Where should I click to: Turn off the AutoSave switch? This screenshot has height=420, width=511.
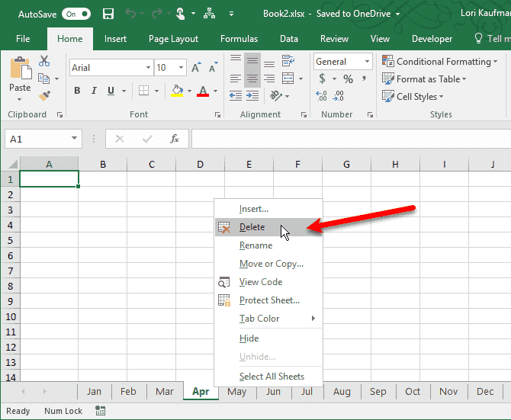pos(76,14)
